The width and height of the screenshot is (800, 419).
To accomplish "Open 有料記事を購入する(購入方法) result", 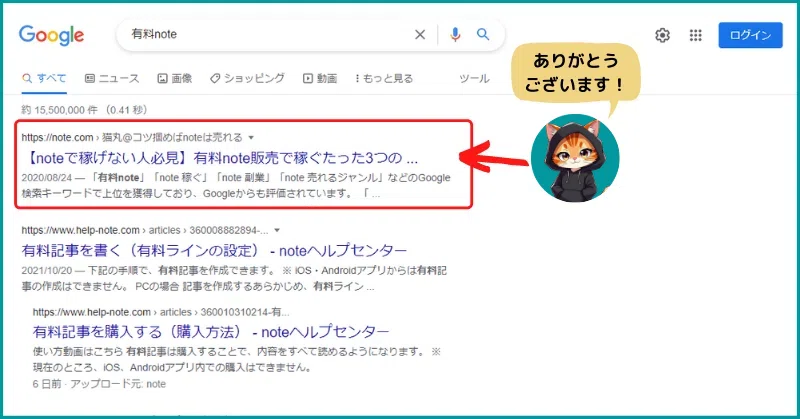I will coord(211,332).
